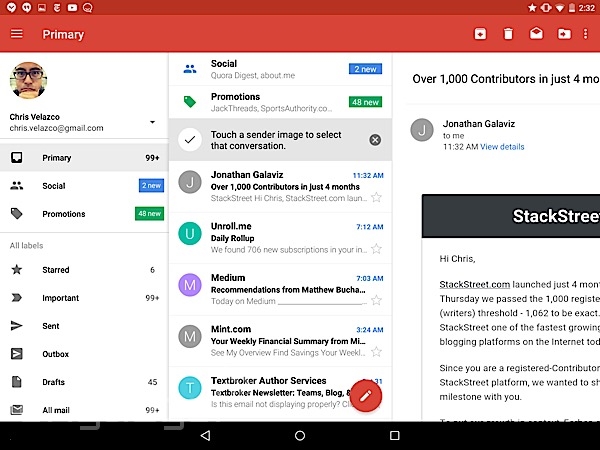
Task: Click the All mail envelope icon
Action: 16,410
